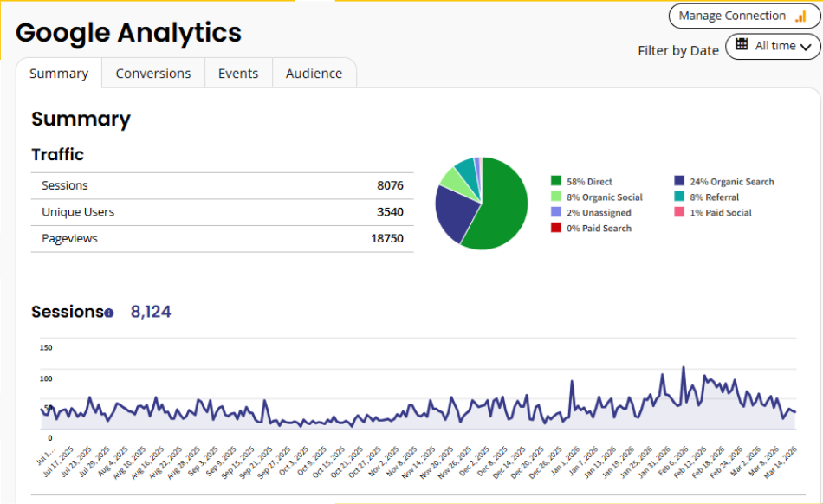Toggle the Referral legend swatch
823x504 pixels.
(x=679, y=197)
